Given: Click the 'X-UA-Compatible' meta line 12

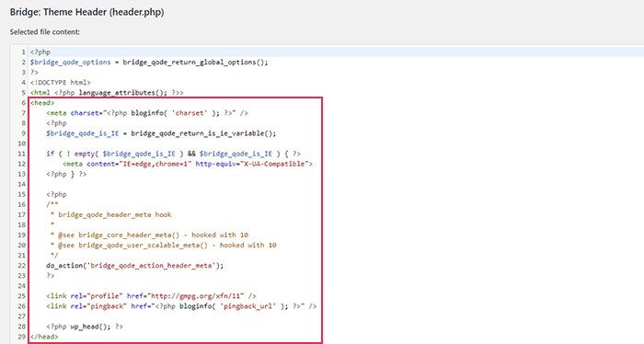Looking at the screenshot, I should (x=188, y=164).
